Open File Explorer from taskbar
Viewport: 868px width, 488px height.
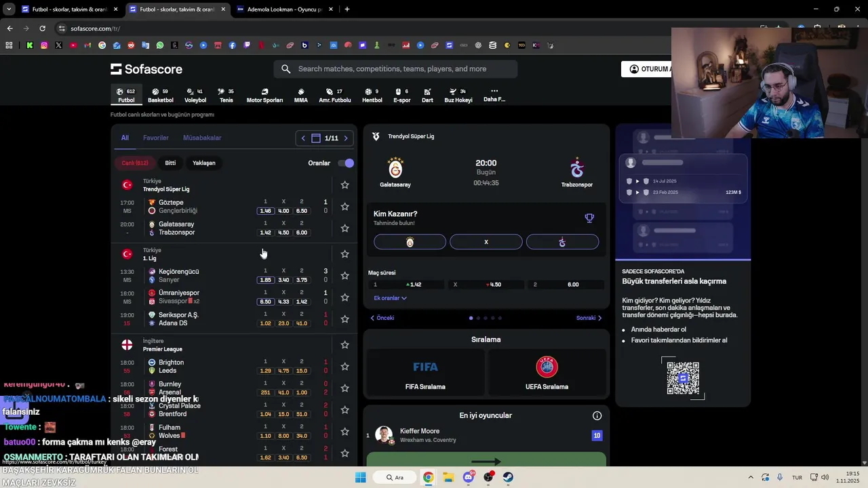point(448,477)
